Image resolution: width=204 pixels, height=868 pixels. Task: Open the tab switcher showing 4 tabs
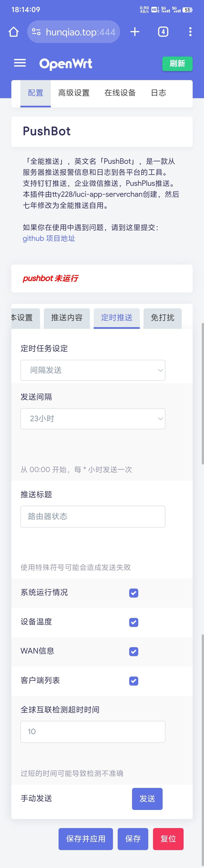[163, 32]
